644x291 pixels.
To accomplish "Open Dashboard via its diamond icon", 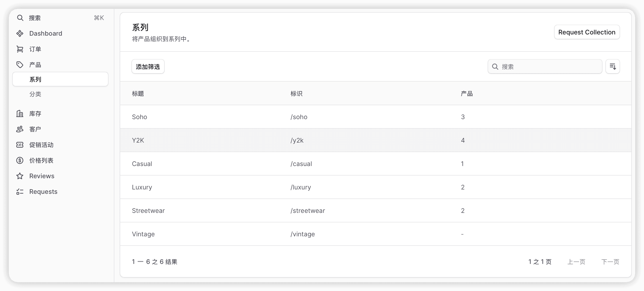I will (20, 33).
